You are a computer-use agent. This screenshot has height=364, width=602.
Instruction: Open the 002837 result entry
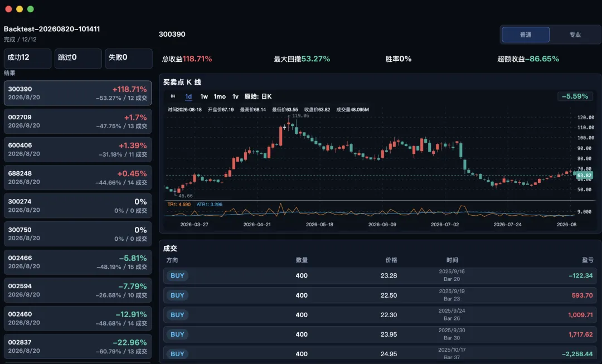pyautogui.click(x=77, y=346)
